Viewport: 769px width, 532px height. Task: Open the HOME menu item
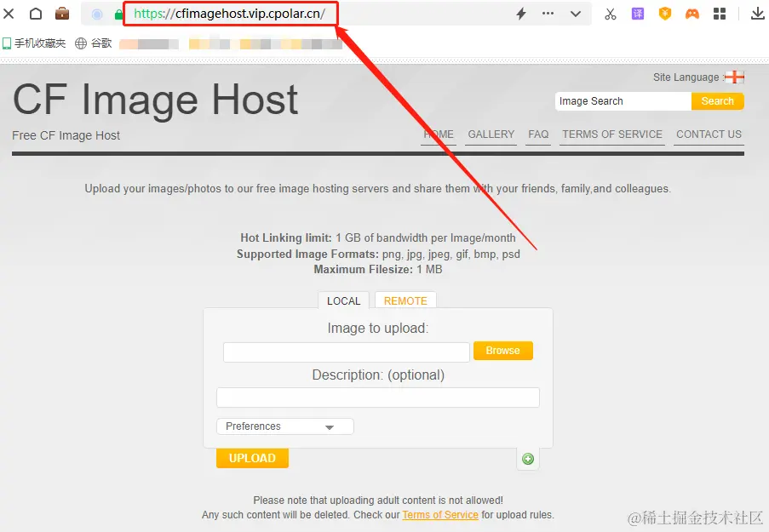[x=439, y=134]
